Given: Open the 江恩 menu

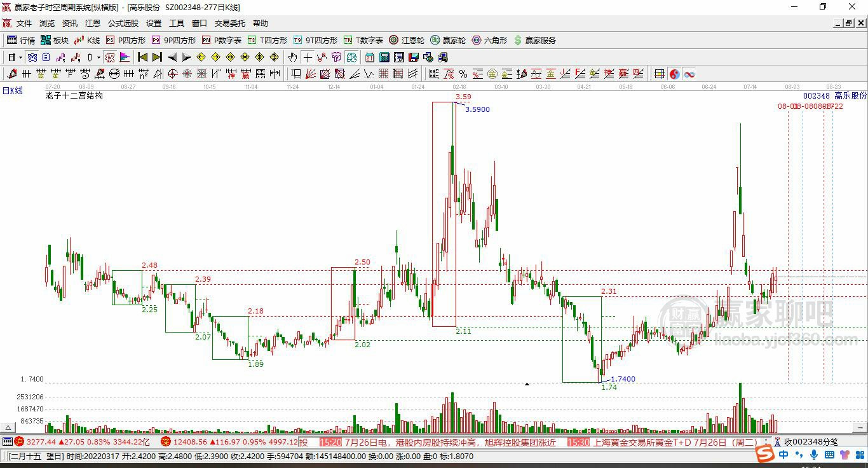Looking at the screenshot, I should pos(93,24).
